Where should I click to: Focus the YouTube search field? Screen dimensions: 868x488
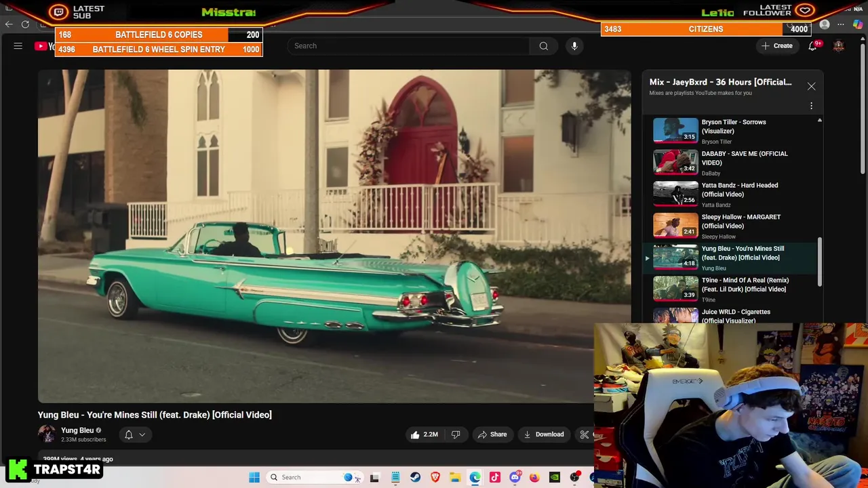408,46
